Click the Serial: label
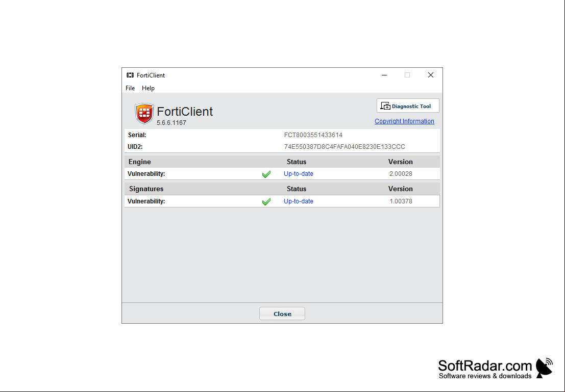The width and height of the screenshot is (565, 392). (x=137, y=135)
